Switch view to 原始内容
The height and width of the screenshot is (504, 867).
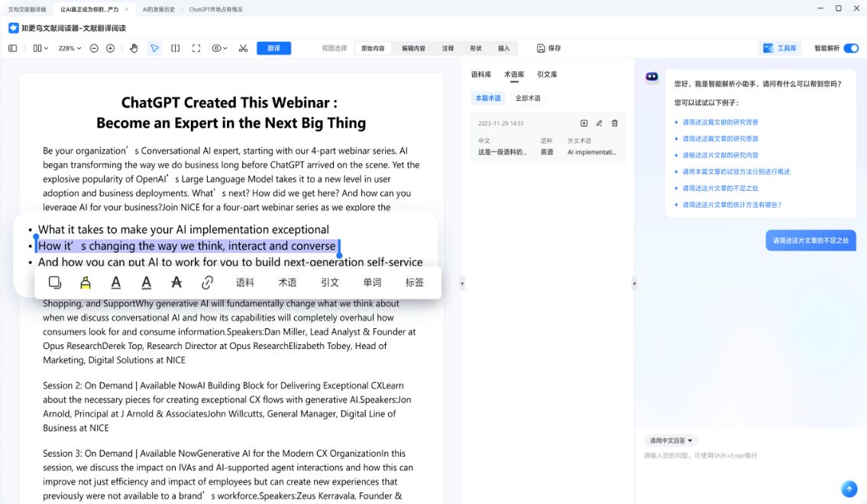point(373,49)
